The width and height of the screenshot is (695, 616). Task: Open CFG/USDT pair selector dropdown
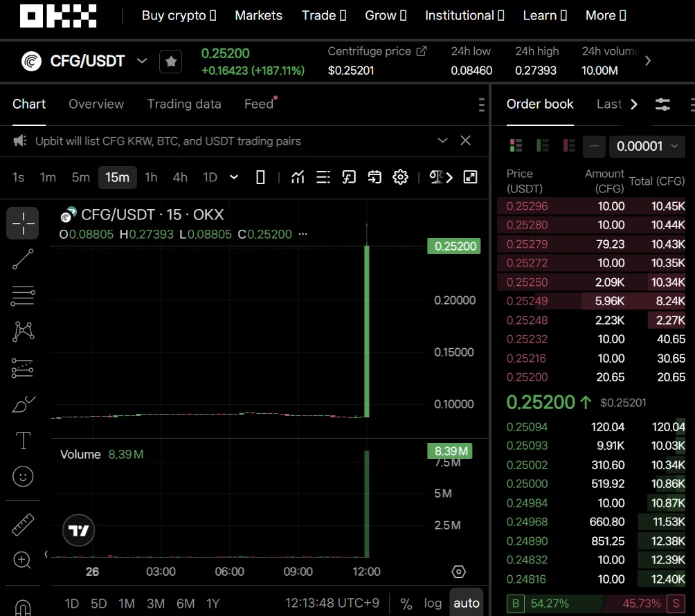coord(141,61)
